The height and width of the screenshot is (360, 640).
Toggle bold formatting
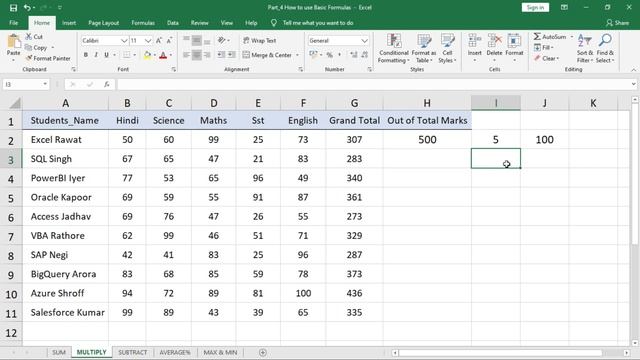[86, 55]
